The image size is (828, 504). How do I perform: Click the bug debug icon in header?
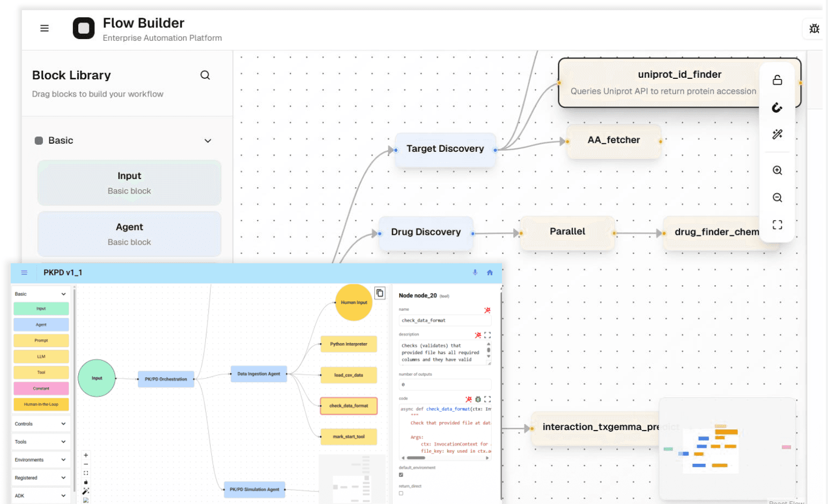pyautogui.click(x=814, y=28)
